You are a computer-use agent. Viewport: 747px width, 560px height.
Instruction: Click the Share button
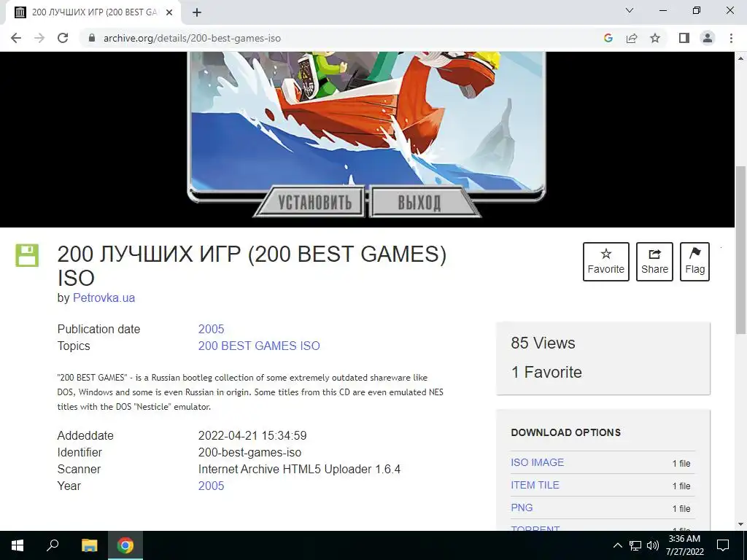654,262
